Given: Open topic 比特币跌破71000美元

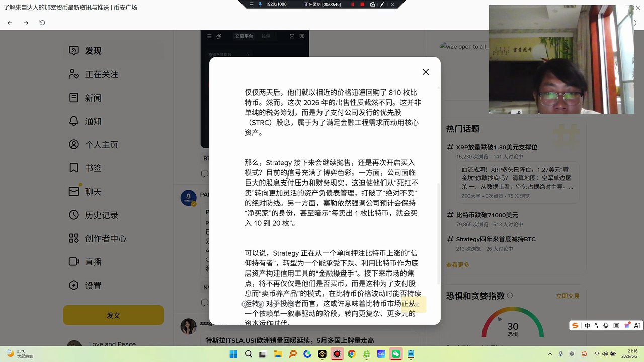Looking at the screenshot, I should point(487,215).
